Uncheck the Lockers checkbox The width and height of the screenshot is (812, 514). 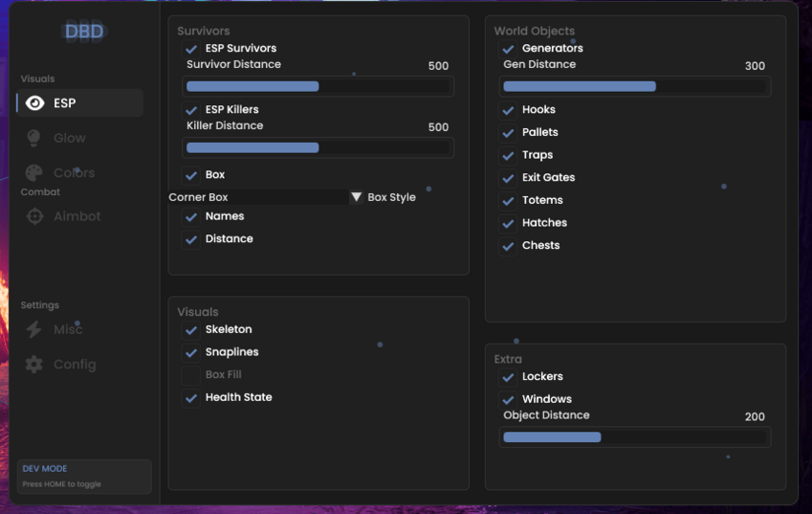(x=508, y=377)
